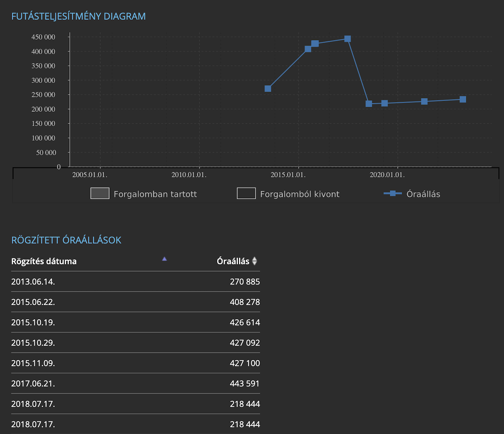
Task: Toggle the Forgalomból kivont legend label
Action: click(x=300, y=194)
